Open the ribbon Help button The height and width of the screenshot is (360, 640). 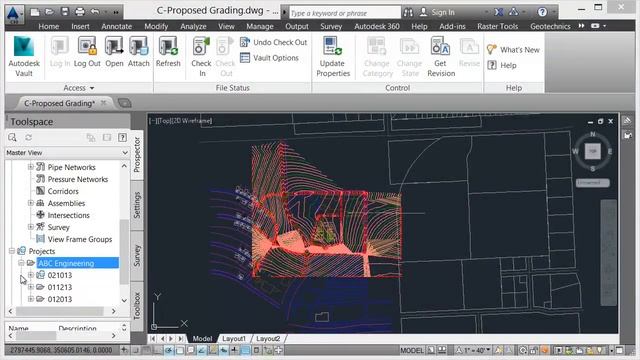pos(502,65)
